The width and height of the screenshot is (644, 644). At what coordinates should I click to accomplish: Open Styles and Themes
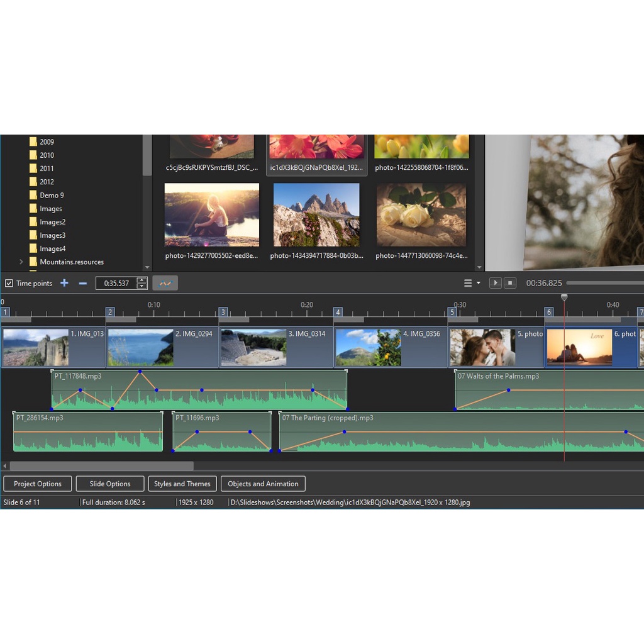tap(182, 484)
